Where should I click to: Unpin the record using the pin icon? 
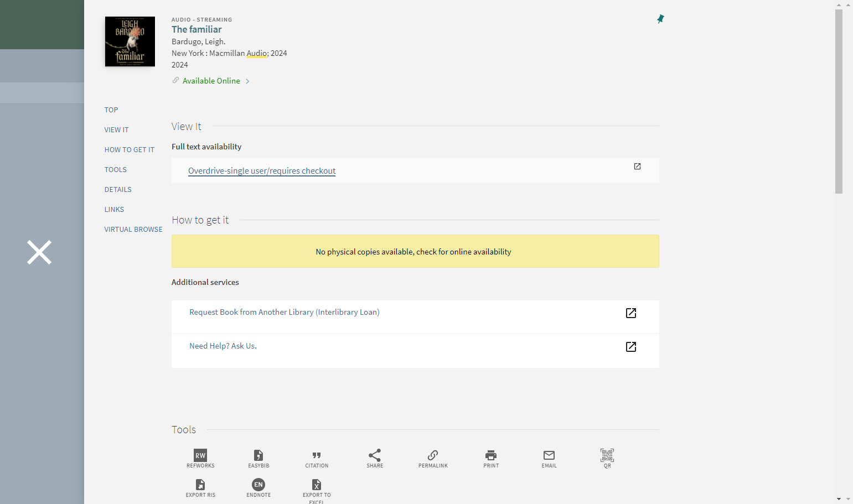click(x=660, y=19)
